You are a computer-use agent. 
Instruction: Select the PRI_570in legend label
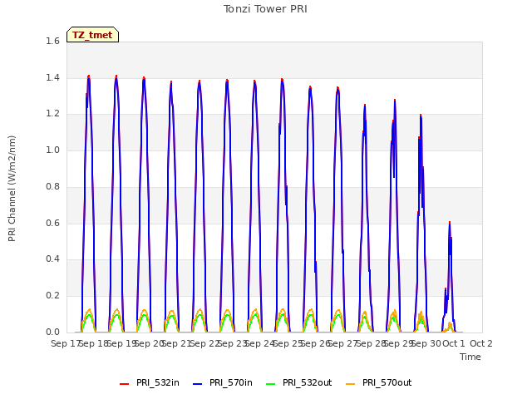click(231, 382)
